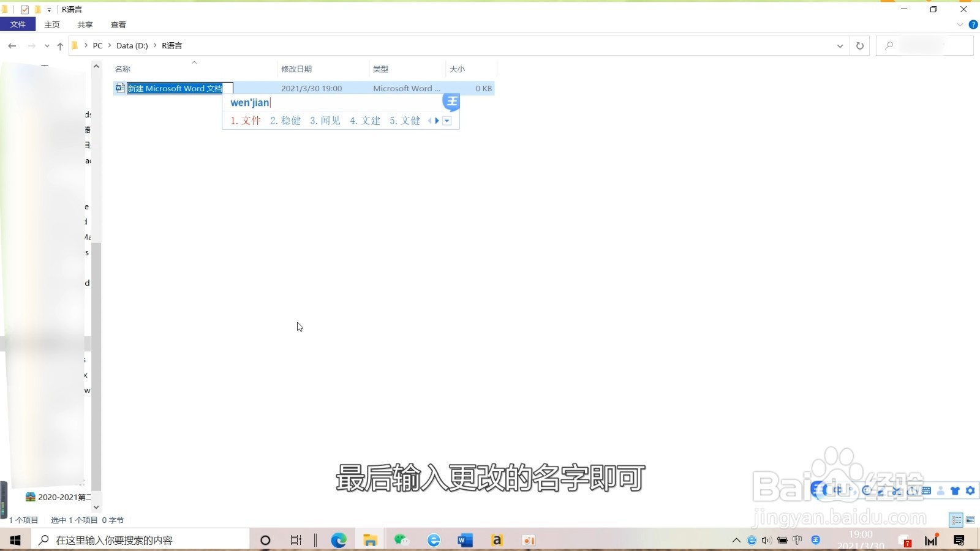
Task: Go back with the Back arrow
Action: point(12,46)
